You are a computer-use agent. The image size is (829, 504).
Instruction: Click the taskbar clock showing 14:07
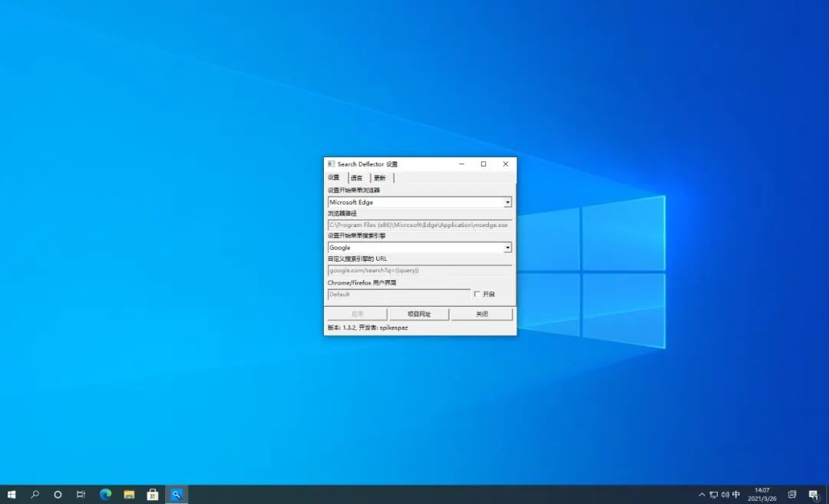[x=761, y=494]
